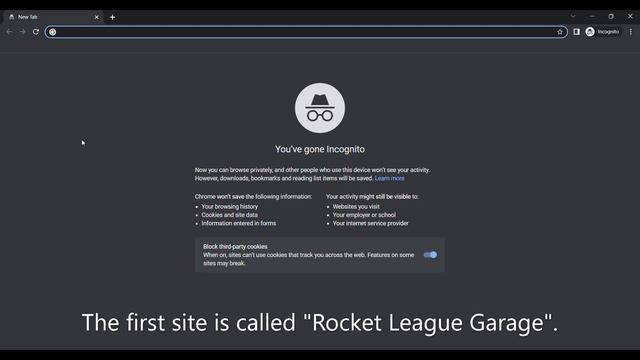
Task: Click "Websites you visit" list item
Action: pos(356,207)
